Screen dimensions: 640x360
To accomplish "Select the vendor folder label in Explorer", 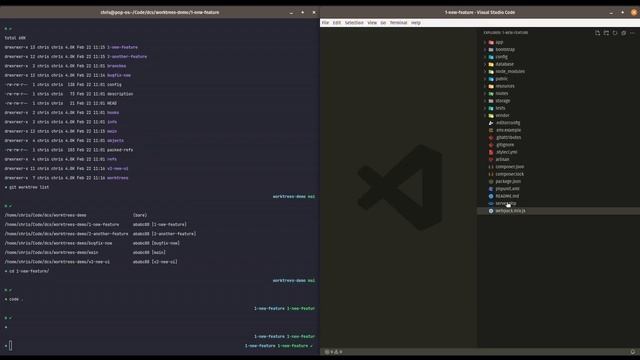I will click(502, 116).
